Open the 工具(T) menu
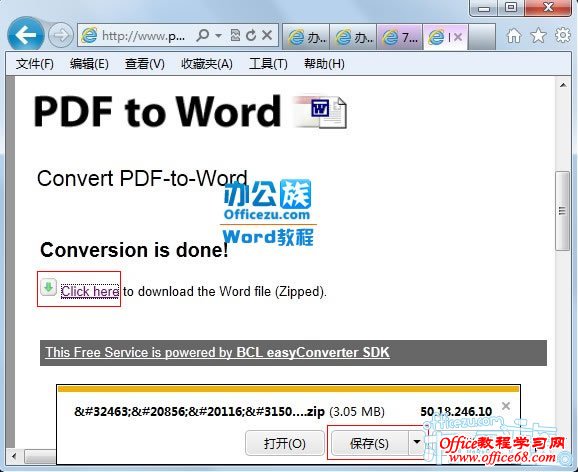This screenshot has width=578, height=472. (268, 64)
